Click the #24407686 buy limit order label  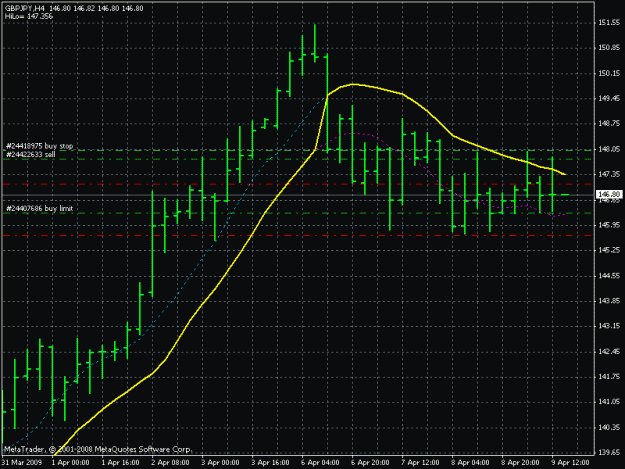click(x=39, y=208)
